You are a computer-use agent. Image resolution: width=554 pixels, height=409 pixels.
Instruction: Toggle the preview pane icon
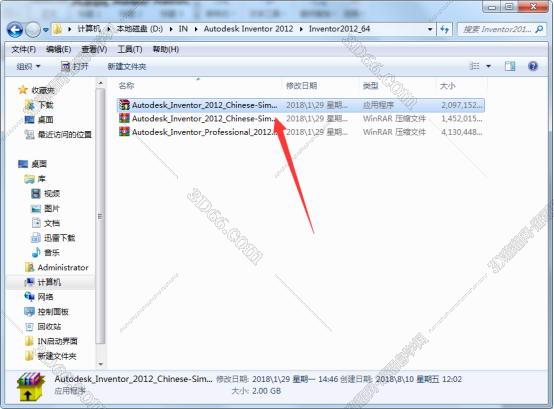pos(510,66)
